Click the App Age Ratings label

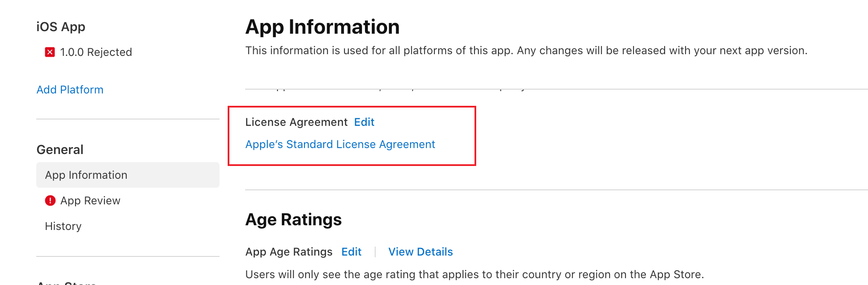coord(289,252)
